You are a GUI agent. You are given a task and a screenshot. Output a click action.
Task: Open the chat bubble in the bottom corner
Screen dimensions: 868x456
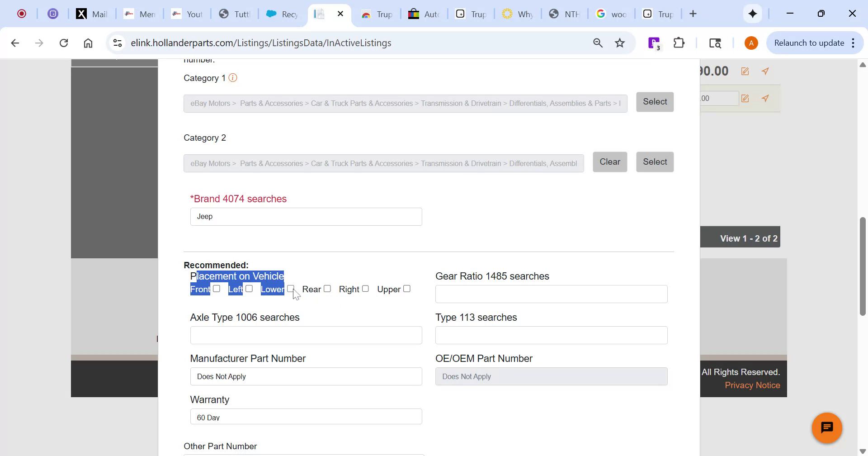click(x=826, y=427)
